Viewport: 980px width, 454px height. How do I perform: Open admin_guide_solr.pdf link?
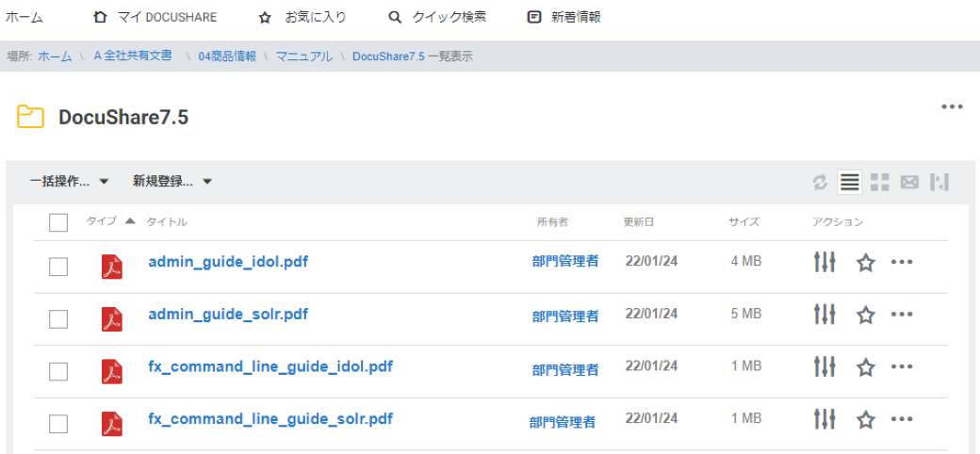[x=228, y=314]
